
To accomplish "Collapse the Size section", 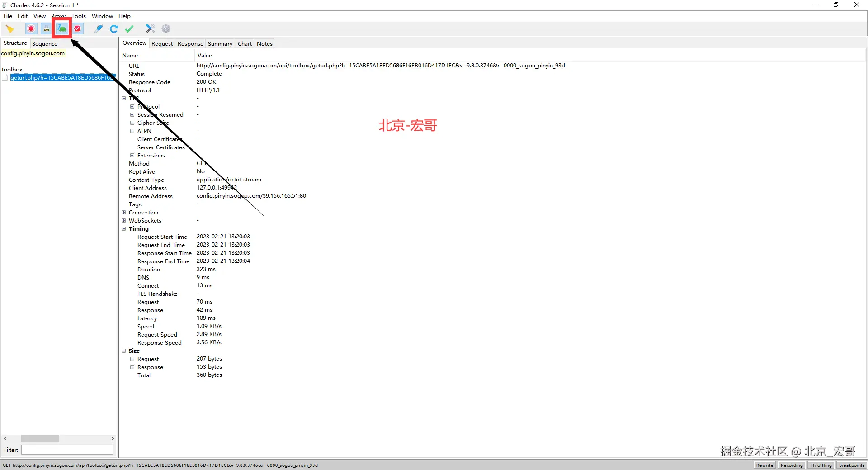I will pos(123,351).
